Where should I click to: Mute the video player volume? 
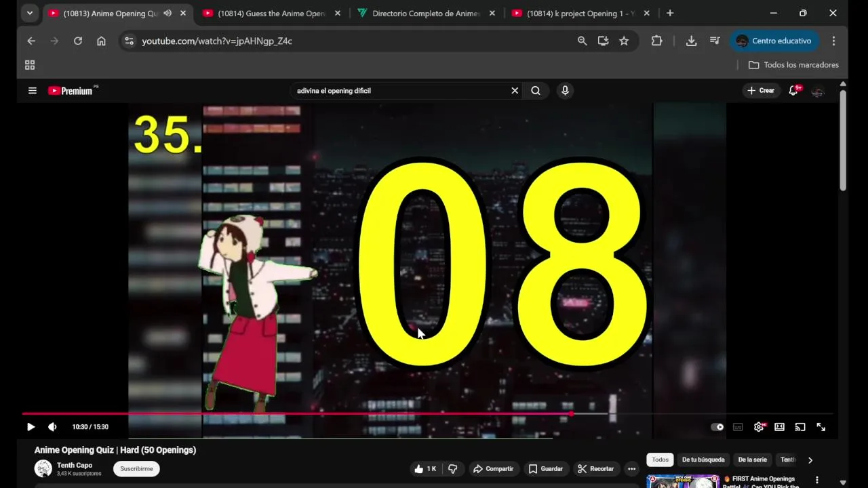click(52, 427)
